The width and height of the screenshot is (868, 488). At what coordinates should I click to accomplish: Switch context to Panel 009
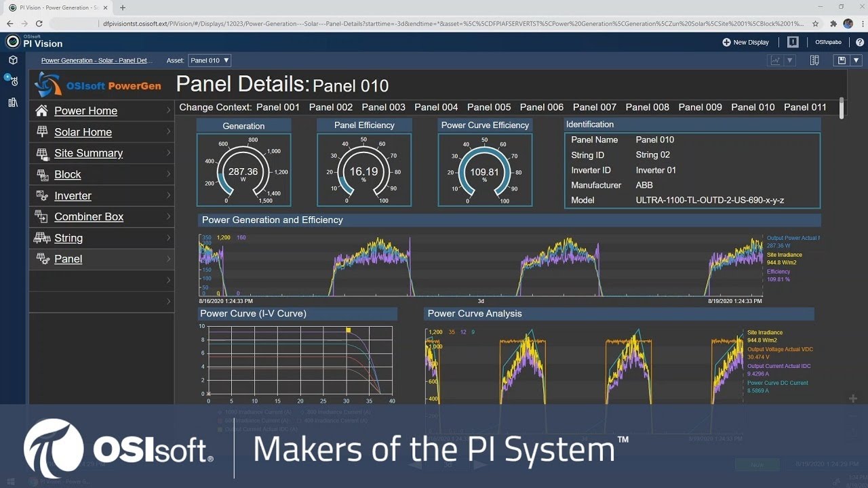[x=701, y=107]
